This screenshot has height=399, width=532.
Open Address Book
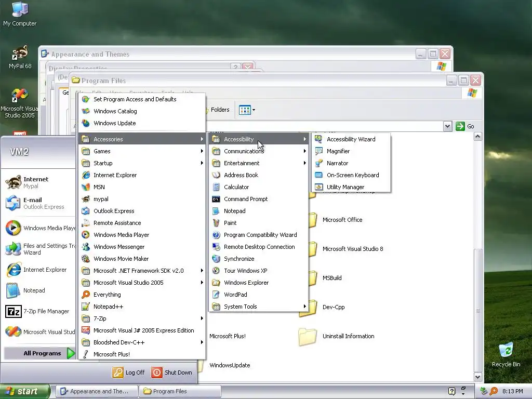click(259, 175)
